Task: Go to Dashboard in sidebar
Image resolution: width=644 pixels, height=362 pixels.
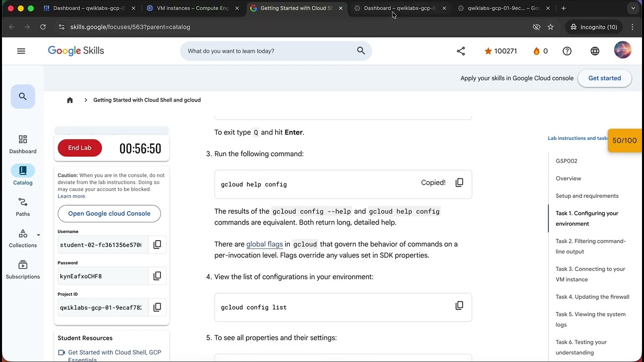Action: tap(23, 144)
